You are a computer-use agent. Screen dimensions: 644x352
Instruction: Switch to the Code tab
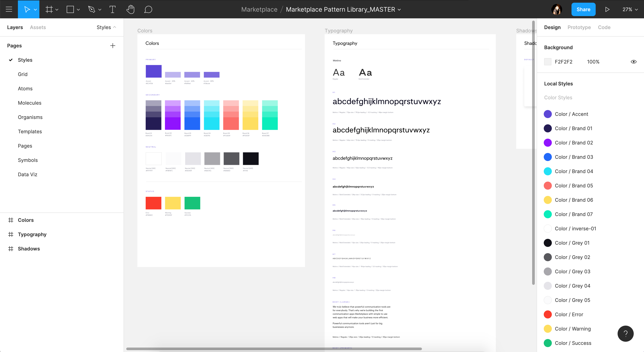(604, 27)
